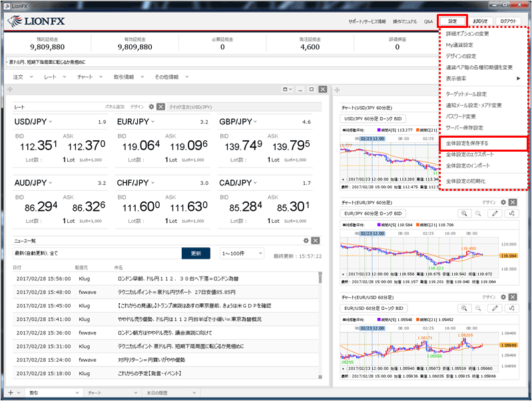Viewport: 532px width, 401px height.
Task: Choose デザインの設定 from the menu
Action: pyautogui.click(x=461, y=56)
